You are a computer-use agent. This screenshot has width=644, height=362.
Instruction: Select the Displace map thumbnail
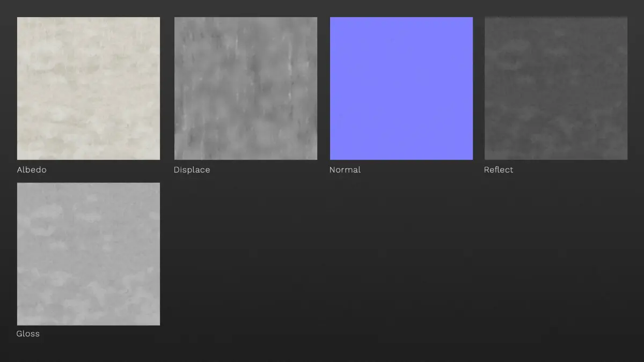246,88
